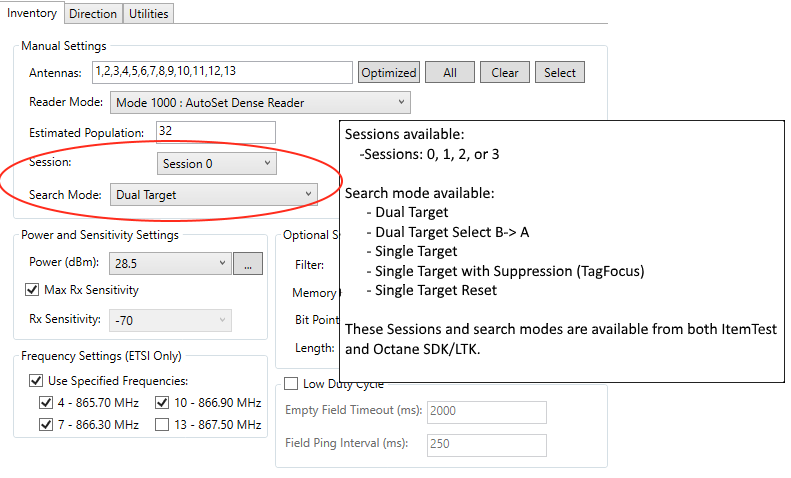Viewport: 791px width, 478px height.
Task: Click the Antennas text field
Action: click(x=222, y=72)
